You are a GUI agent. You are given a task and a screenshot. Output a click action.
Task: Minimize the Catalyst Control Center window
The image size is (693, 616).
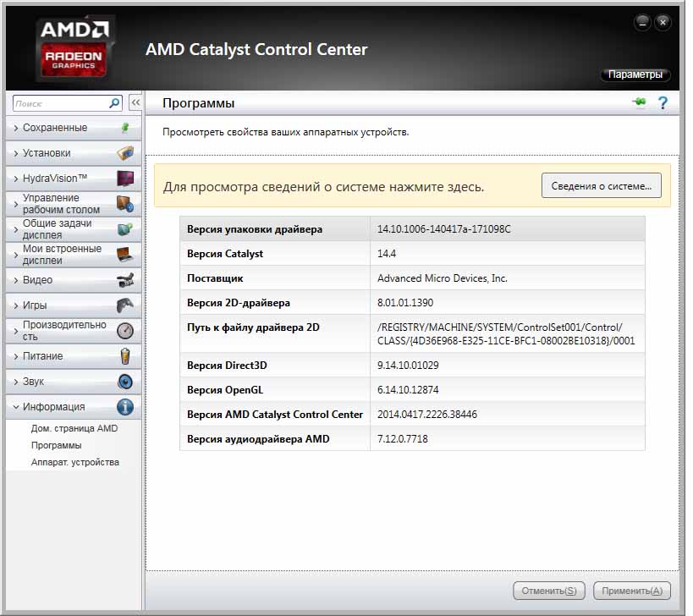pos(642,23)
